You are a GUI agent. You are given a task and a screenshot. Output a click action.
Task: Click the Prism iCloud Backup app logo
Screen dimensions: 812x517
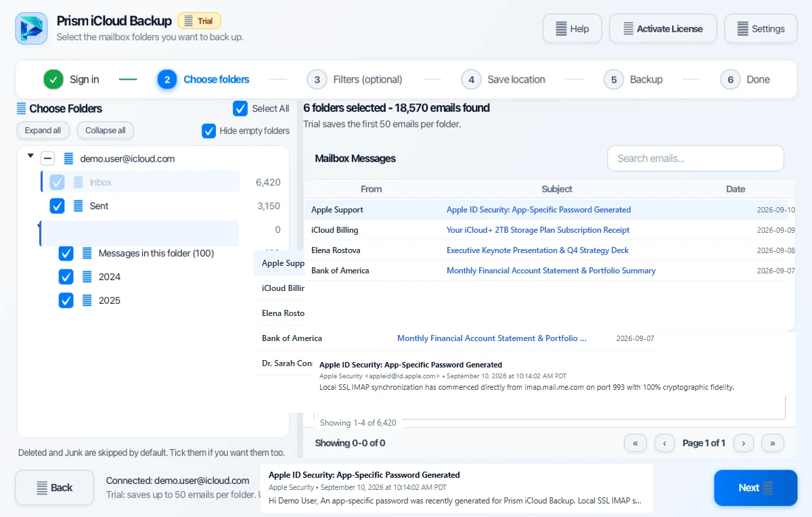(31, 28)
